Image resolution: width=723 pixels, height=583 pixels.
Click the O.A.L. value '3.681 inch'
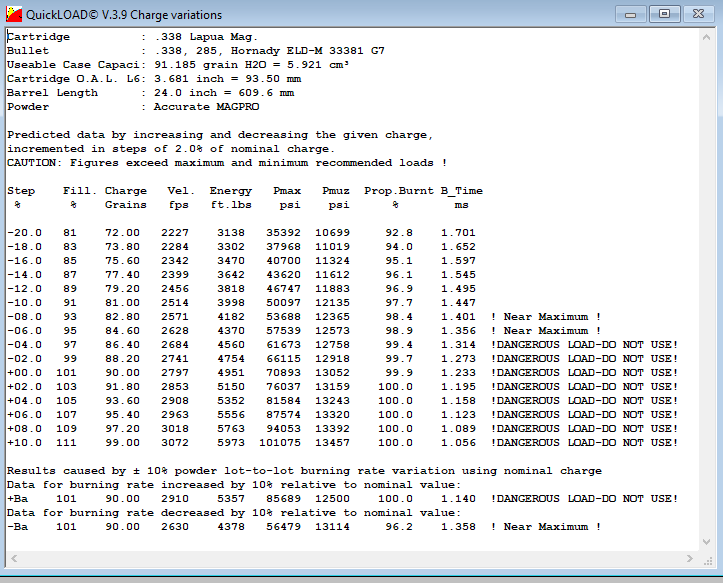point(189,79)
